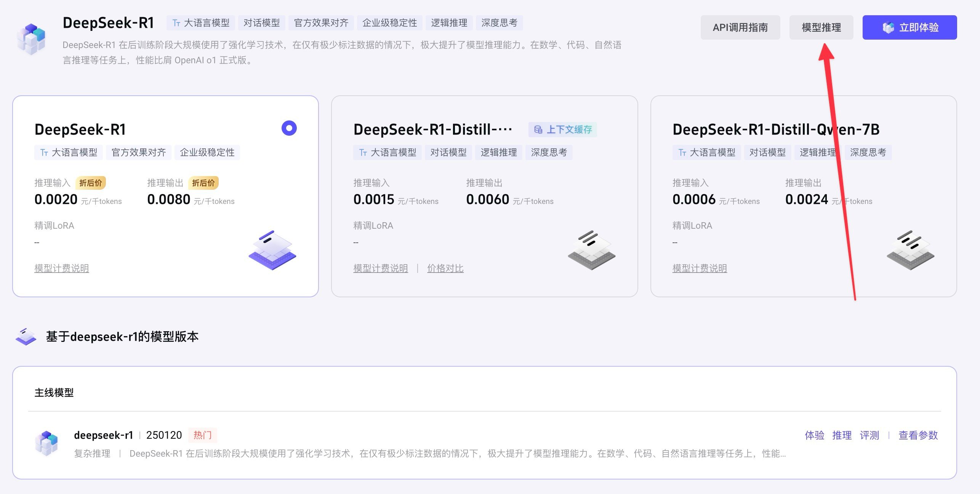Click the 主线模型 section label

click(54, 393)
